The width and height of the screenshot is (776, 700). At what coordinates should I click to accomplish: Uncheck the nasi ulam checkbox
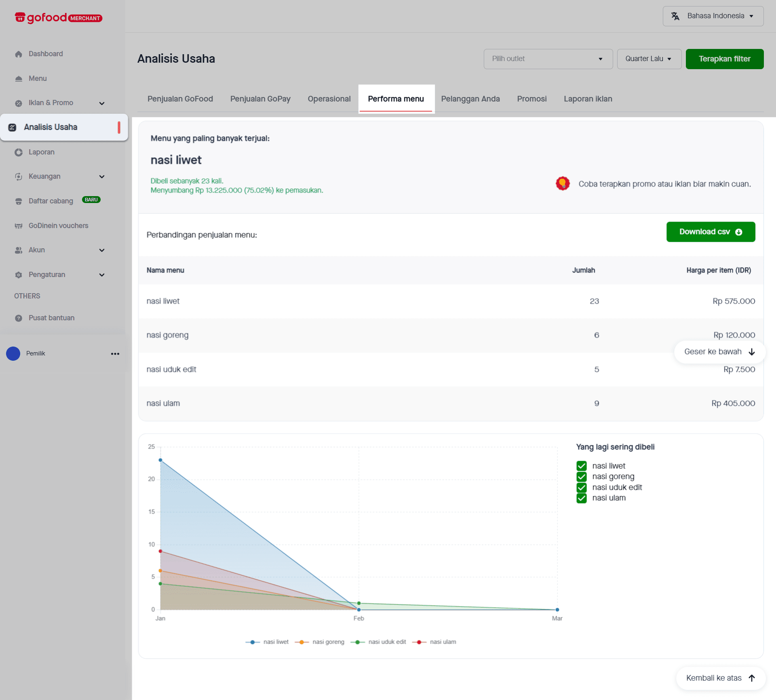coord(582,498)
